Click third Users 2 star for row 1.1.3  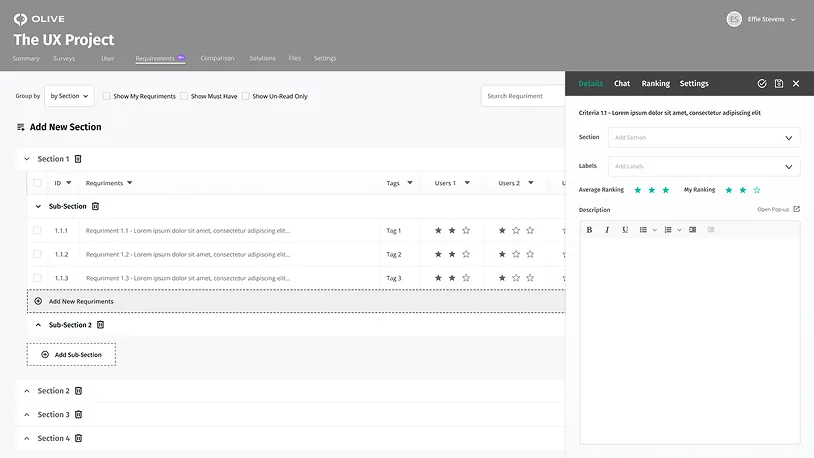coord(530,278)
